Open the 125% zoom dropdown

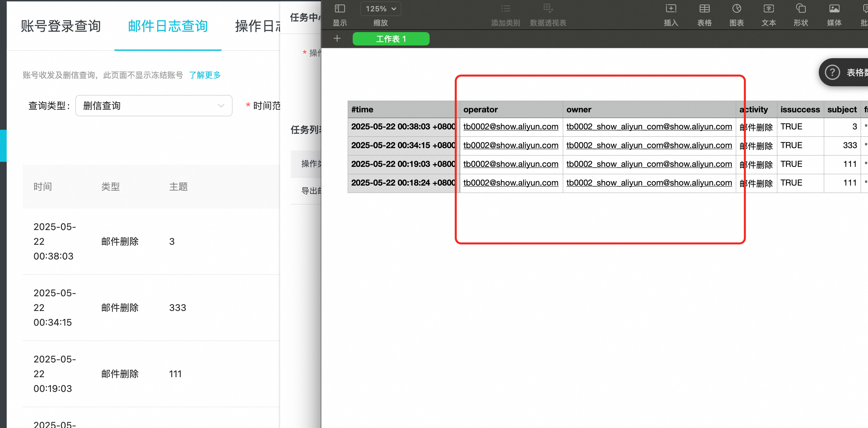(381, 9)
